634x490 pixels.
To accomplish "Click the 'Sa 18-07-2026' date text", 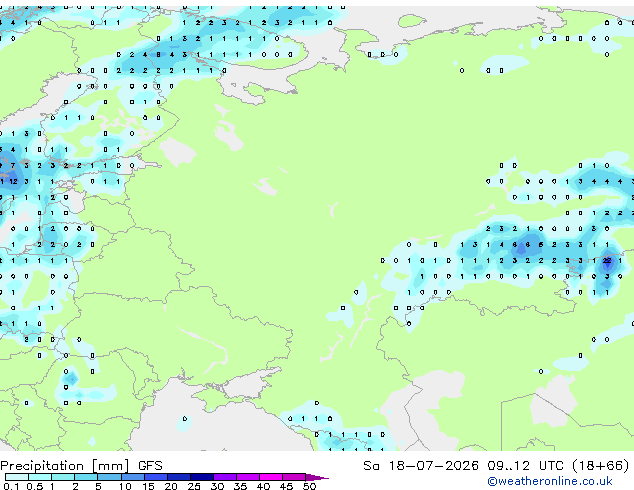I will click(x=421, y=466).
